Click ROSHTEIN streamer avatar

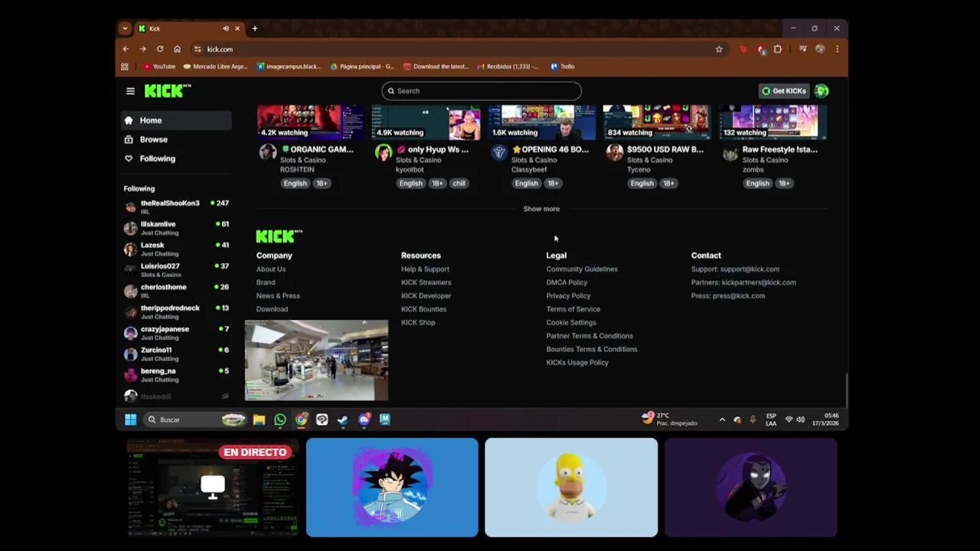tap(267, 152)
